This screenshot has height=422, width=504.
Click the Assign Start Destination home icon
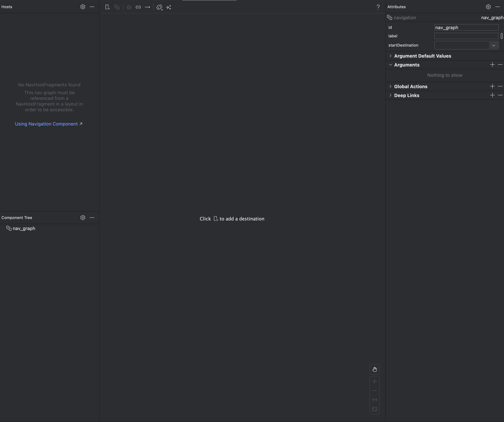tap(129, 7)
